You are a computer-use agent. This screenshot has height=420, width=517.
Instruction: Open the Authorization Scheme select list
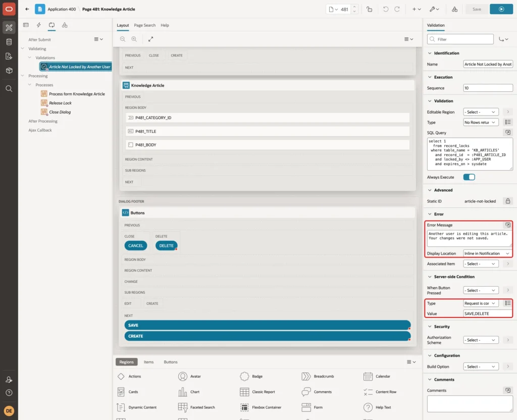[481, 340]
